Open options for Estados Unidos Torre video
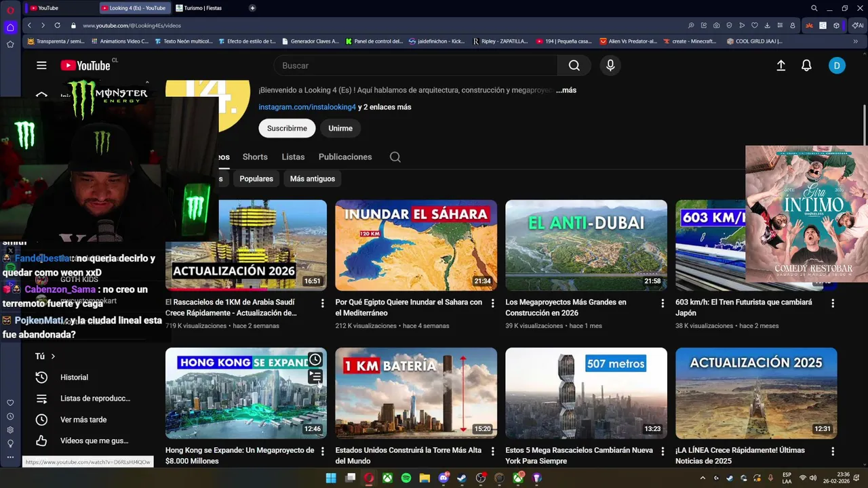The height and width of the screenshot is (488, 868). (493, 451)
